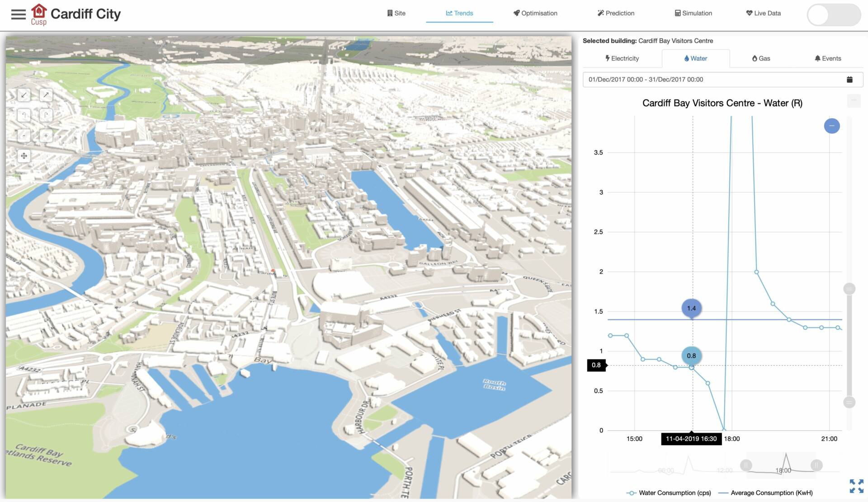Go to the Simulation section
The height and width of the screenshot is (502, 868).
tap(693, 13)
